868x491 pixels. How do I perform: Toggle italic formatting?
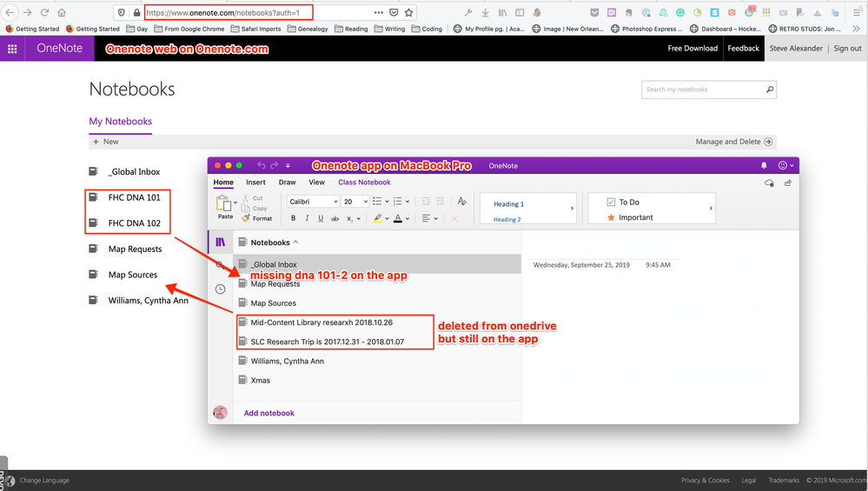(x=307, y=219)
